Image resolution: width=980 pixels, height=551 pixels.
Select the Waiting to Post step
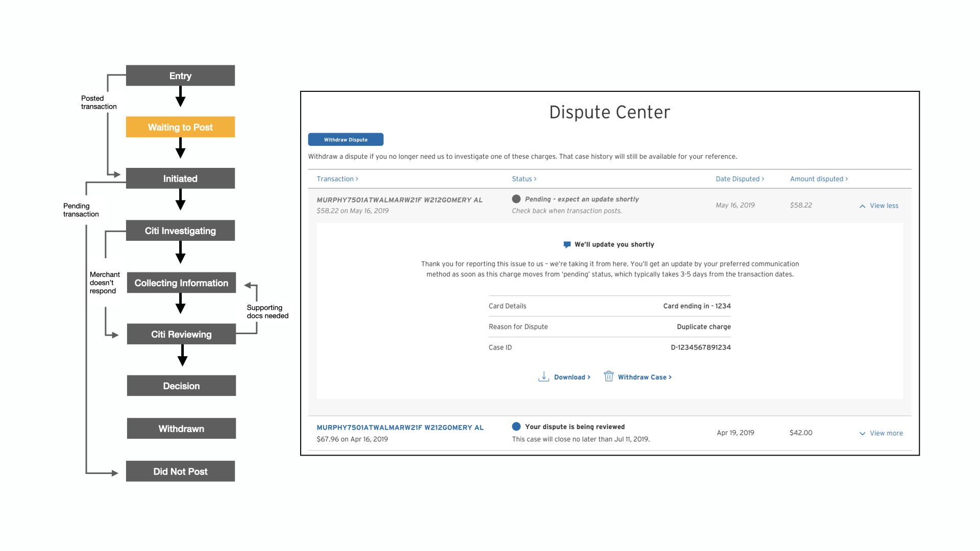coord(180,127)
